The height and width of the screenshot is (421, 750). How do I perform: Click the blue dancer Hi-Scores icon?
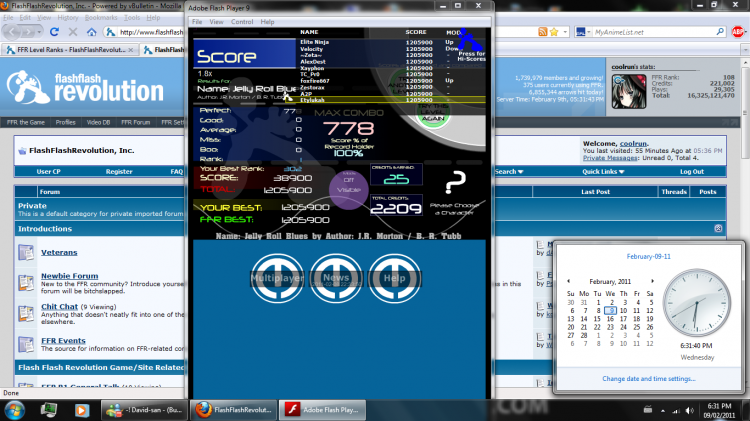pyautogui.click(x=470, y=41)
